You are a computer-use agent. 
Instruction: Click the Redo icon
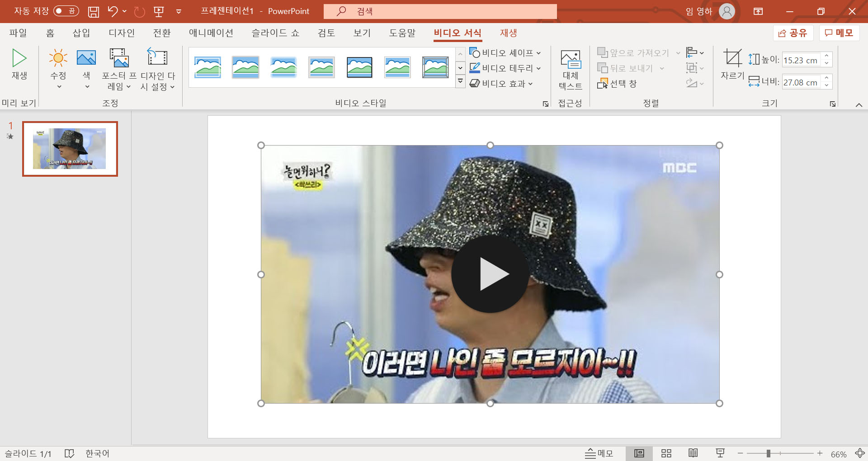(x=139, y=11)
